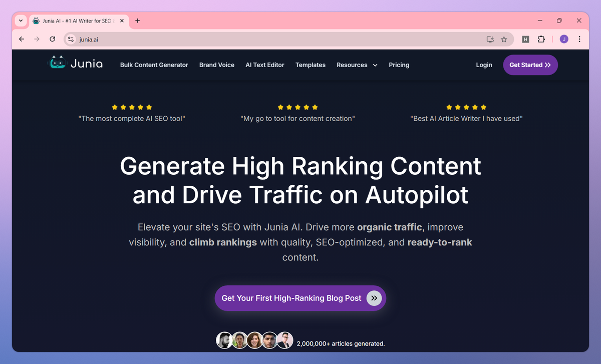
Task: Click the H extension icon
Action: [525, 39]
